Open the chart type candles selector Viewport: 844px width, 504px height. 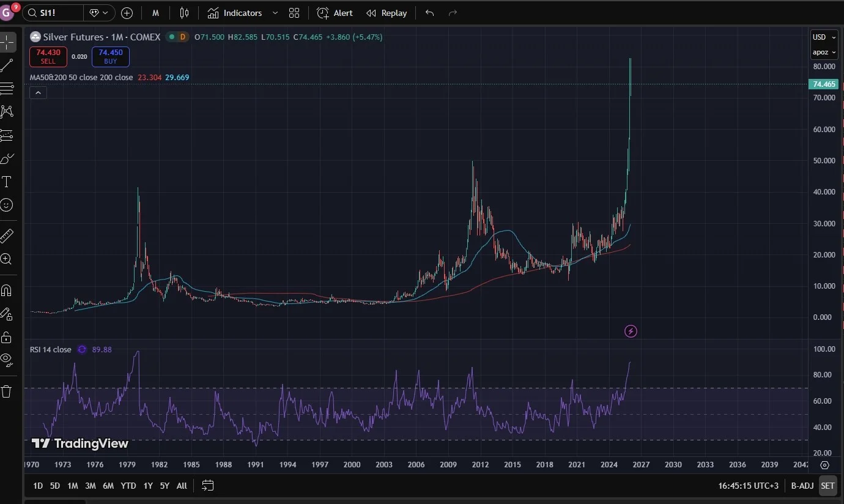185,13
